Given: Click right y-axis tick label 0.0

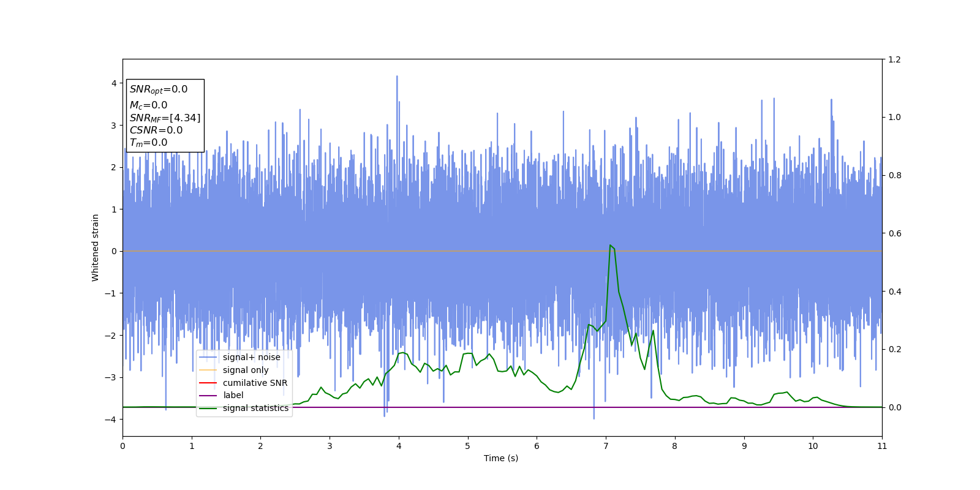Looking at the screenshot, I should click(894, 407).
